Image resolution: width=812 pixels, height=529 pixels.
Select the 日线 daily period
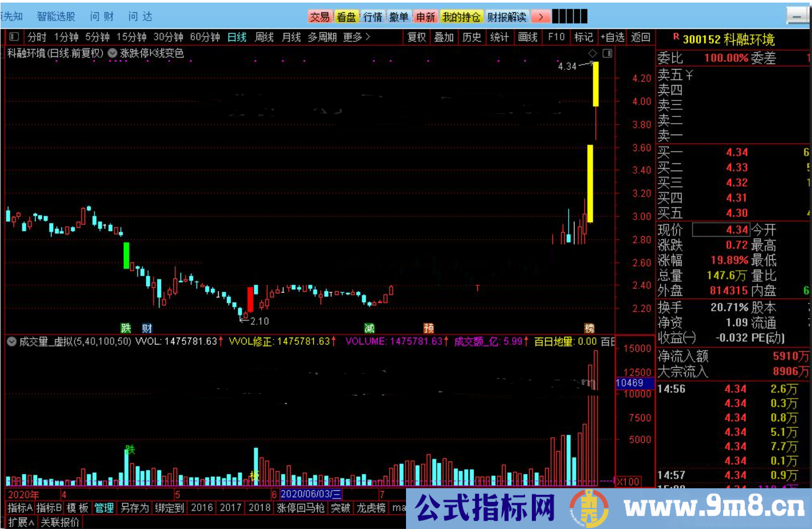coord(237,37)
